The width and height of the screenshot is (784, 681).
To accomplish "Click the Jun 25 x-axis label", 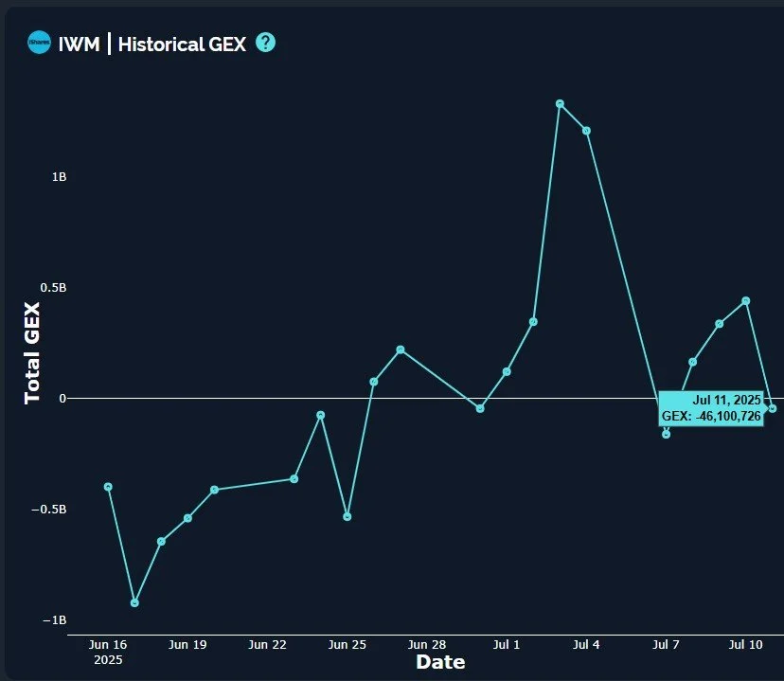I will coord(347,644).
